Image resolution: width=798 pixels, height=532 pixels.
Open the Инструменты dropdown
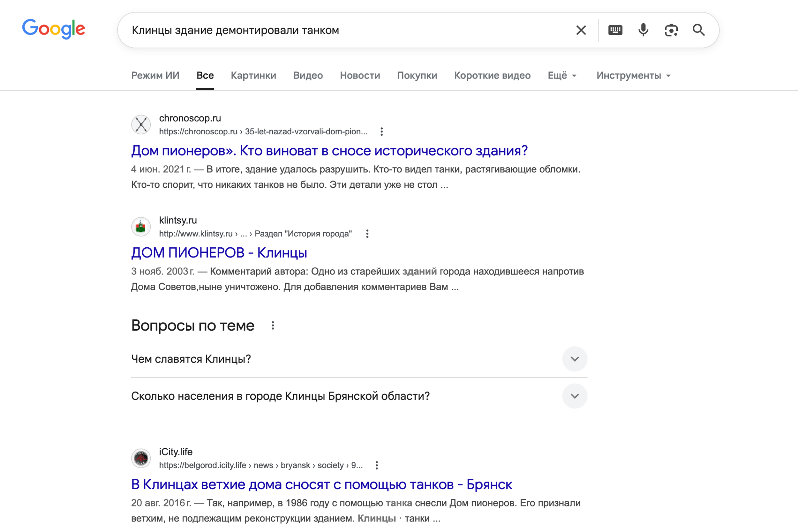(x=633, y=75)
